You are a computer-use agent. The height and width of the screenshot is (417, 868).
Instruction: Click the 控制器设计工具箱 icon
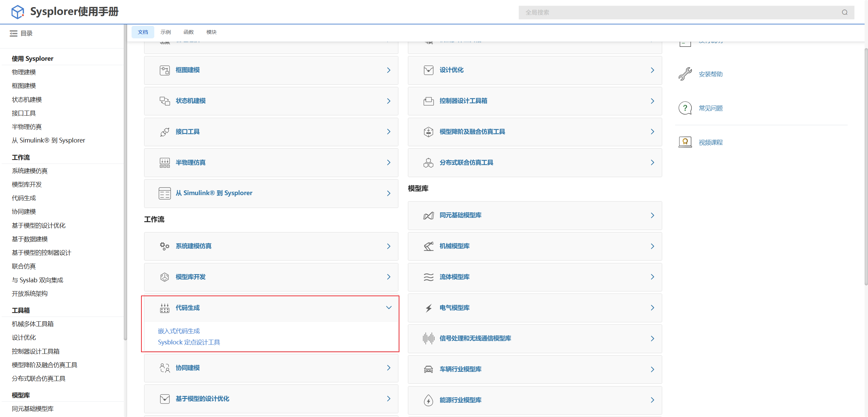(x=429, y=101)
